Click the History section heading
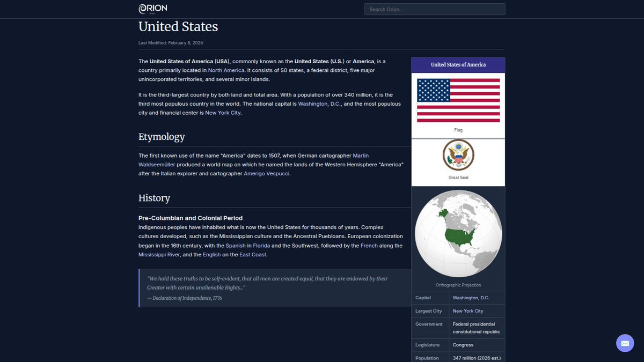The width and height of the screenshot is (644, 362). (154, 198)
